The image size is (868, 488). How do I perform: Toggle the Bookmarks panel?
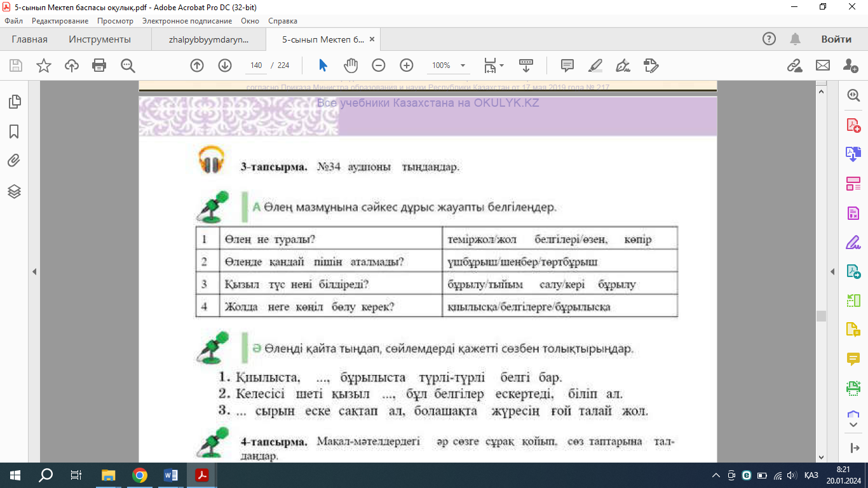14,132
